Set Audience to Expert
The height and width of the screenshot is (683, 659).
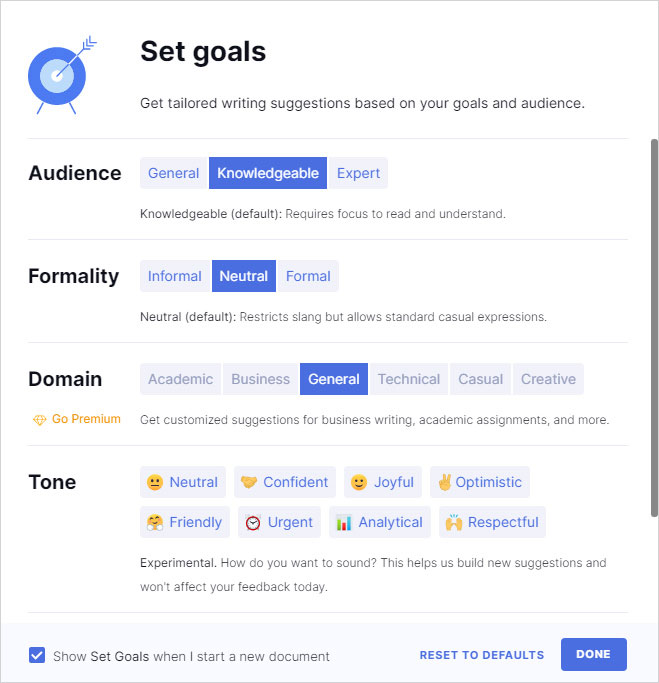[358, 173]
